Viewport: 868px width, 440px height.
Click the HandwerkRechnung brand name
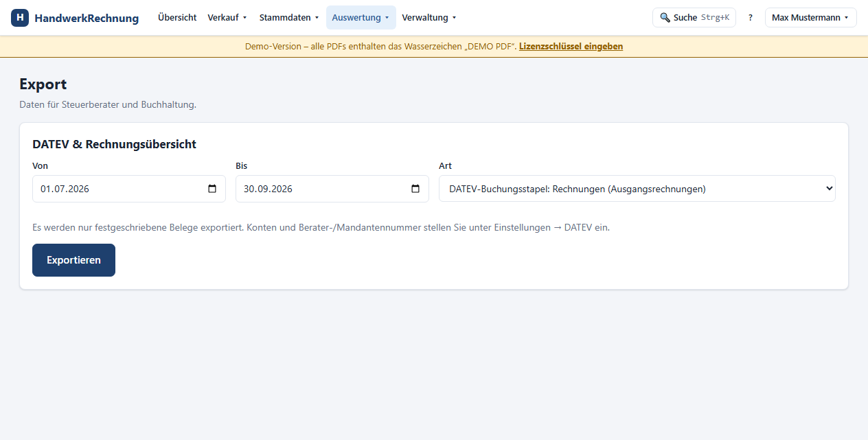[x=87, y=19]
